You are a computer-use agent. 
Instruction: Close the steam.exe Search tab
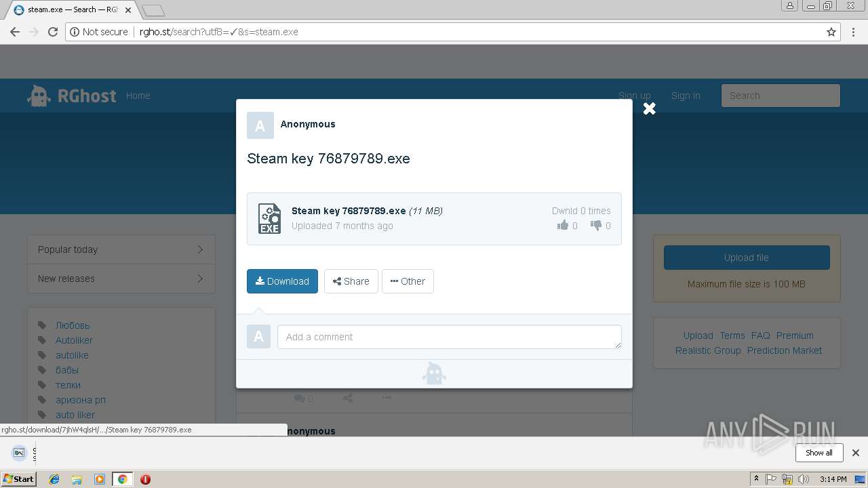[x=128, y=10]
